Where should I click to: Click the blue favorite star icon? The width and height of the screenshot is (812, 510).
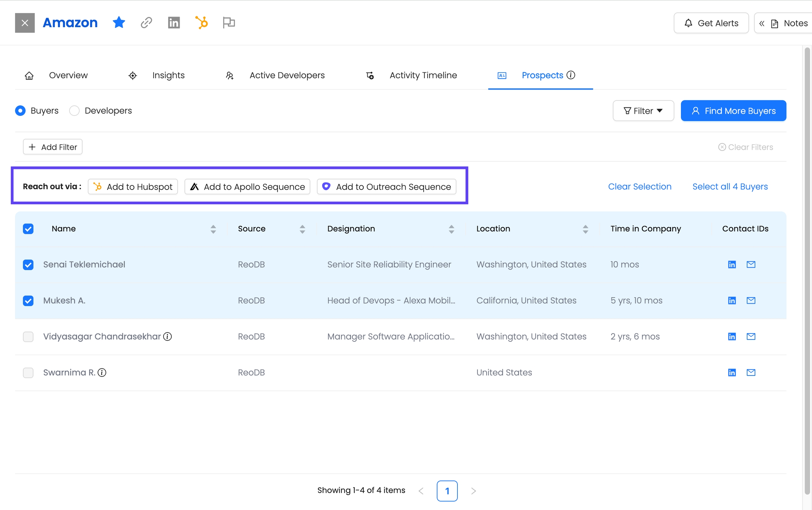click(119, 23)
